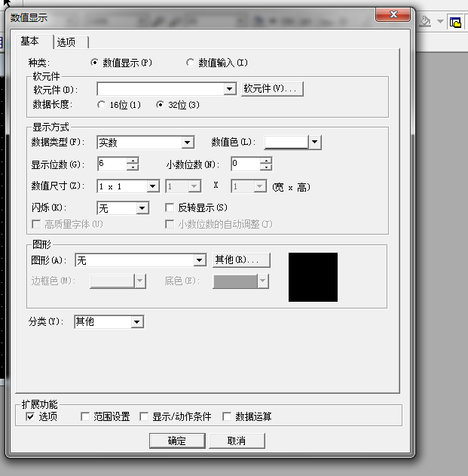The width and height of the screenshot is (468, 476).
Task: Select the 数值输入 radio button
Action: pyautogui.click(x=191, y=63)
